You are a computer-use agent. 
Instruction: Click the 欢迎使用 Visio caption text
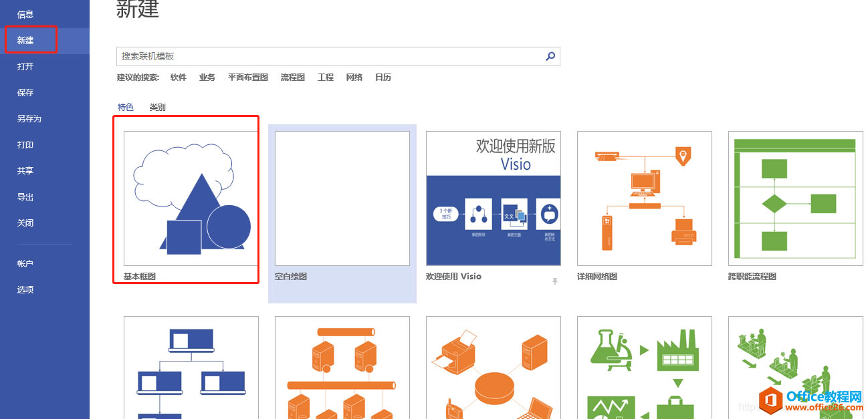coord(453,276)
